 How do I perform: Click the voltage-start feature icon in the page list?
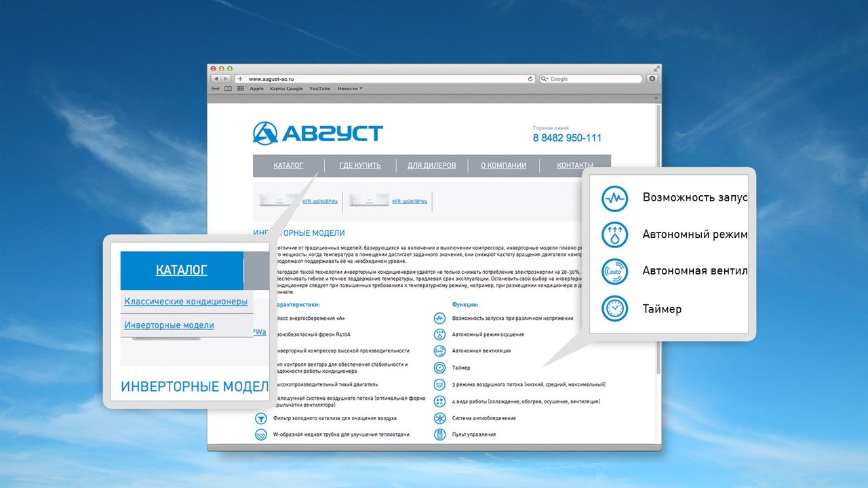(x=439, y=318)
